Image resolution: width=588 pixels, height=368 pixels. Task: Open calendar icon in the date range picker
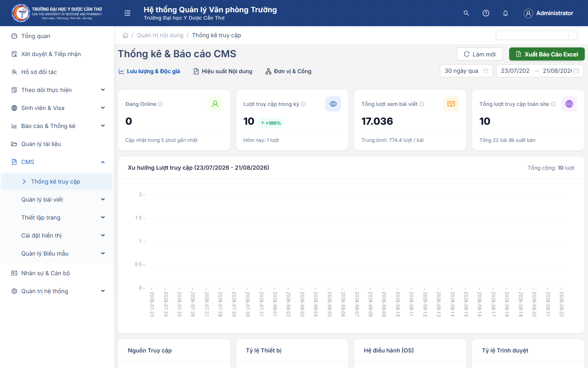(x=577, y=71)
